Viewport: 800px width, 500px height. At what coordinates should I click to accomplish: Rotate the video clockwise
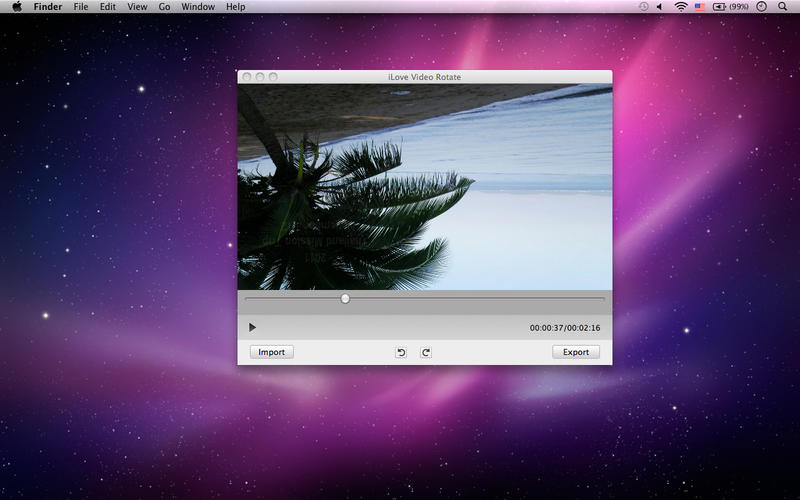click(x=425, y=352)
